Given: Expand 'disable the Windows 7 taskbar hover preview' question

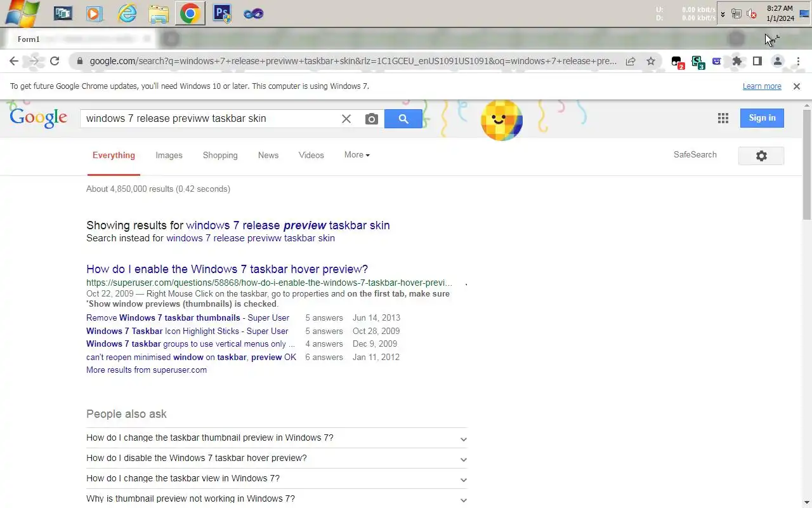Looking at the screenshot, I should (277, 458).
